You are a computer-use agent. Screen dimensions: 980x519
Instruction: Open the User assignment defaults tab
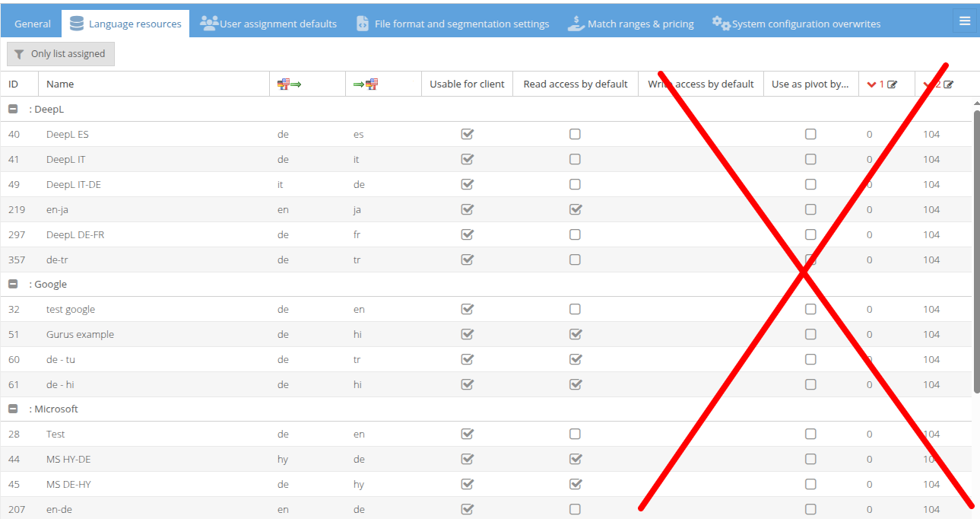pyautogui.click(x=268, y=24)
